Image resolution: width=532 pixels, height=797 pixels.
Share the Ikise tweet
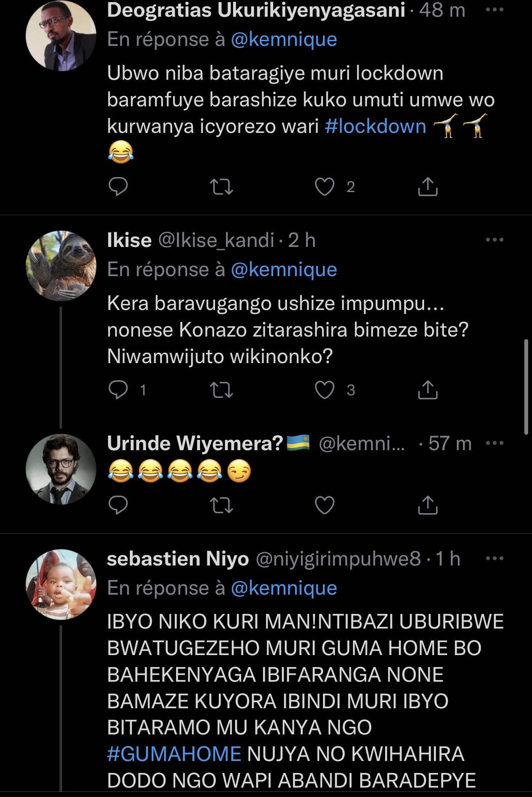pyautogui.click(x=427, y=390)
